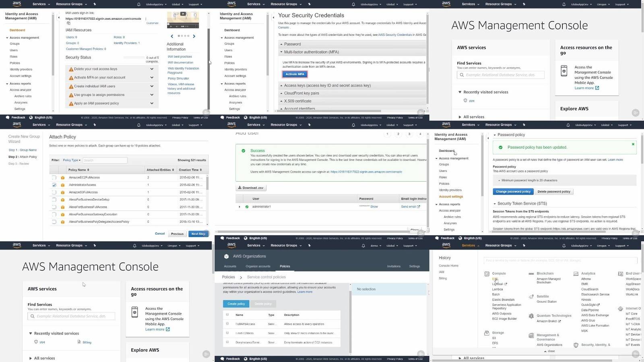The image size is (644, 362).
Task: Click the Services menu search field near History
Action: pyautogui.click(x=560, y=261)
